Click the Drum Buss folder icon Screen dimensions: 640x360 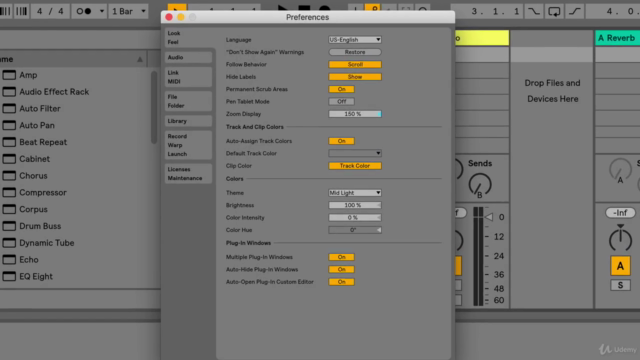(x=9, y=226)
